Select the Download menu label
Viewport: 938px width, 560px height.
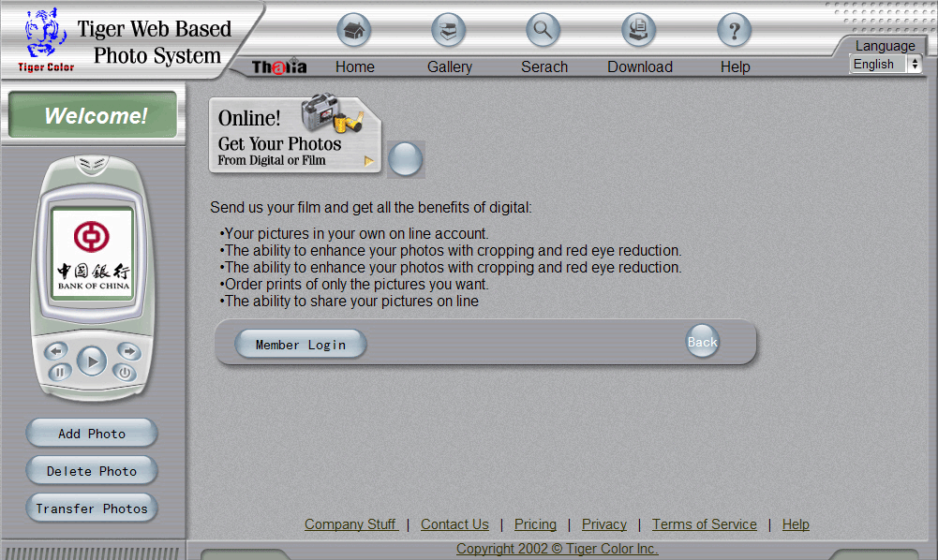click(640, 67)
